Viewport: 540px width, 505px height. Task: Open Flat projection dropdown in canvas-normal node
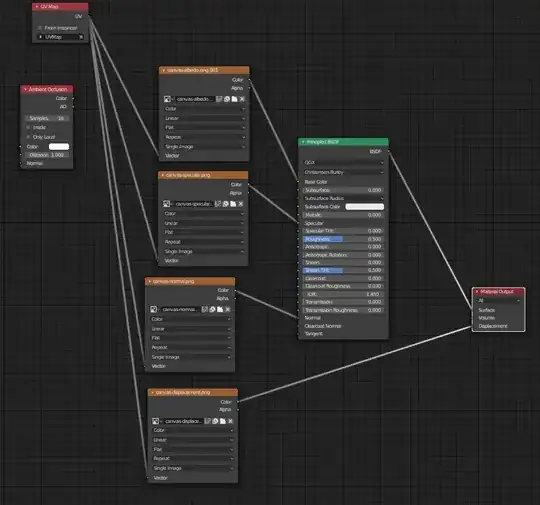(x=190, y=338)
